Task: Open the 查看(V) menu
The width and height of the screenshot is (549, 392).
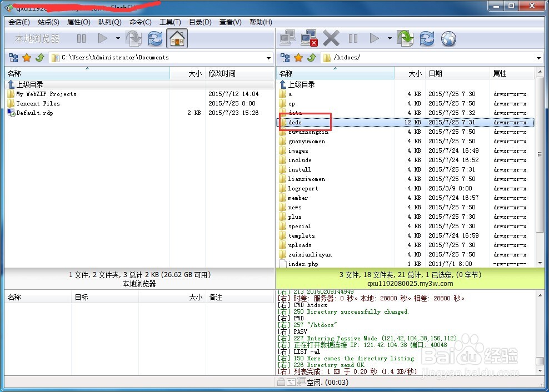Action: coord(230,22)
